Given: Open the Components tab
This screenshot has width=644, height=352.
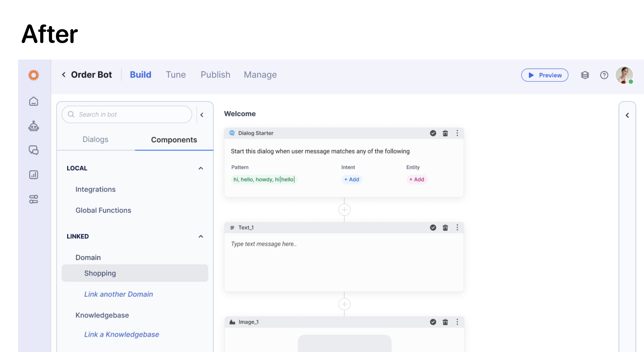Looking at the screenshot, I should pos(174,140).
